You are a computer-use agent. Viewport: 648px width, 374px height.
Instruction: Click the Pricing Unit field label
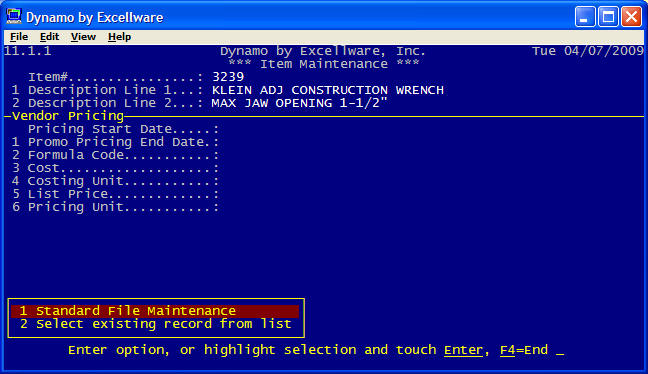pyautogui.click(x=123, y=207)
